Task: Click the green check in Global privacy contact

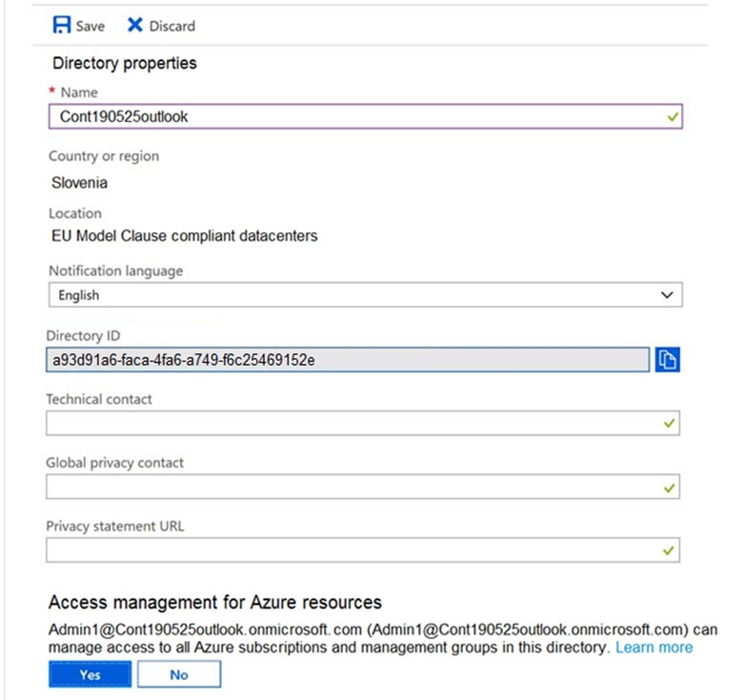Action: [x=670, y=488]
